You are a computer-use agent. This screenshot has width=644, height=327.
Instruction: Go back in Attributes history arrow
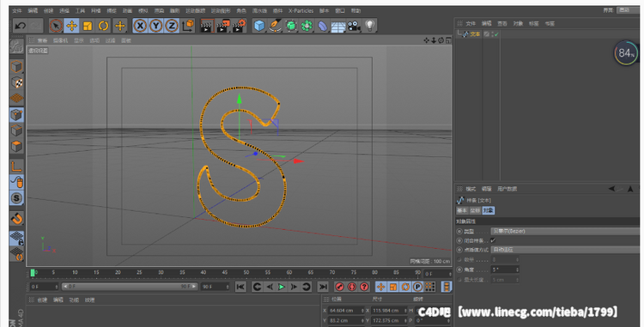point(611,189)
